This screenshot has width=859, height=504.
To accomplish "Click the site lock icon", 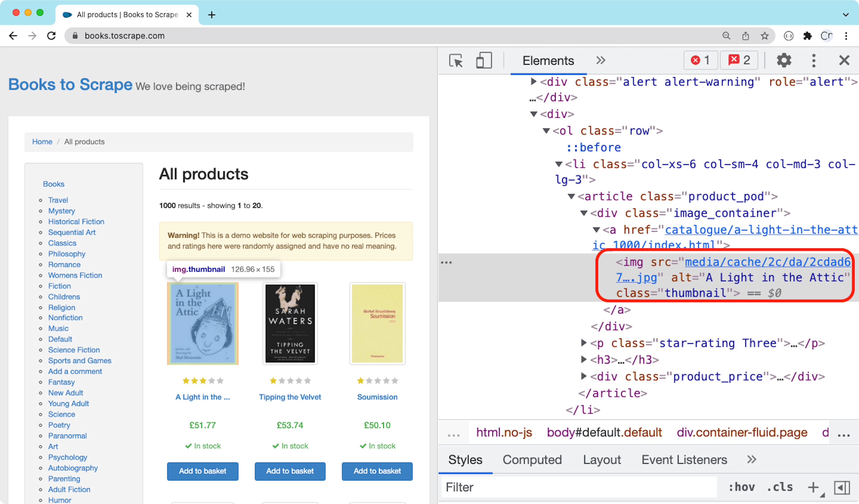I will [75, 36].
